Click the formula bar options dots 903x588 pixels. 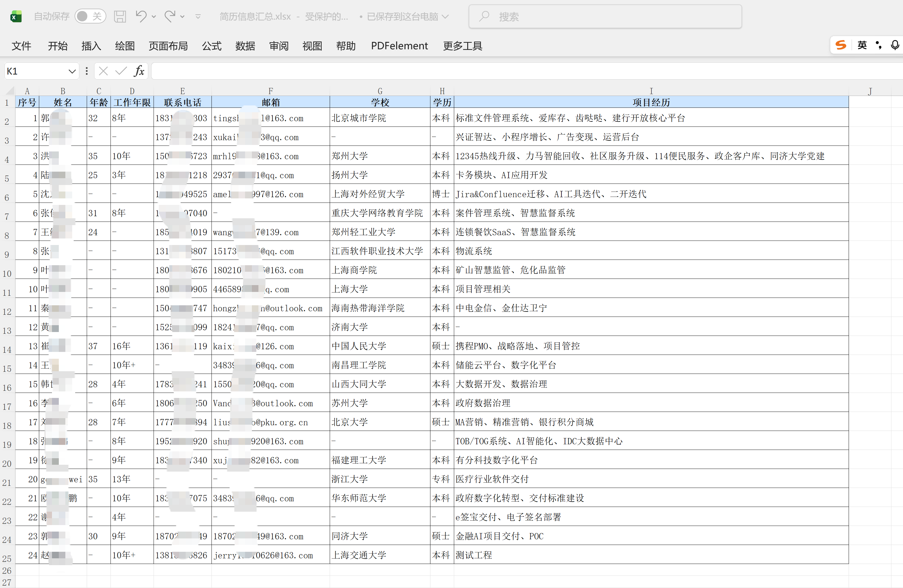point(86,71)
